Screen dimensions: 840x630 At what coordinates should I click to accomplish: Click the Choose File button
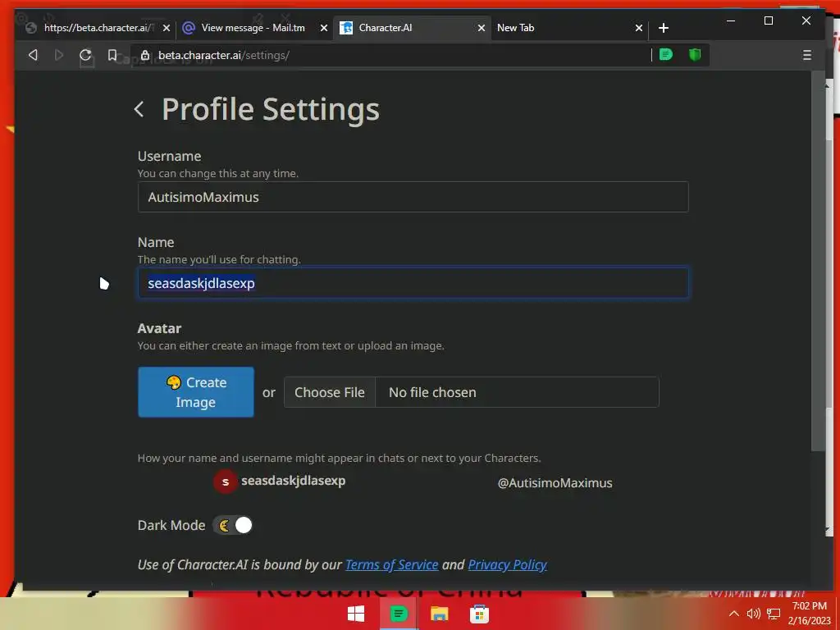330,392
